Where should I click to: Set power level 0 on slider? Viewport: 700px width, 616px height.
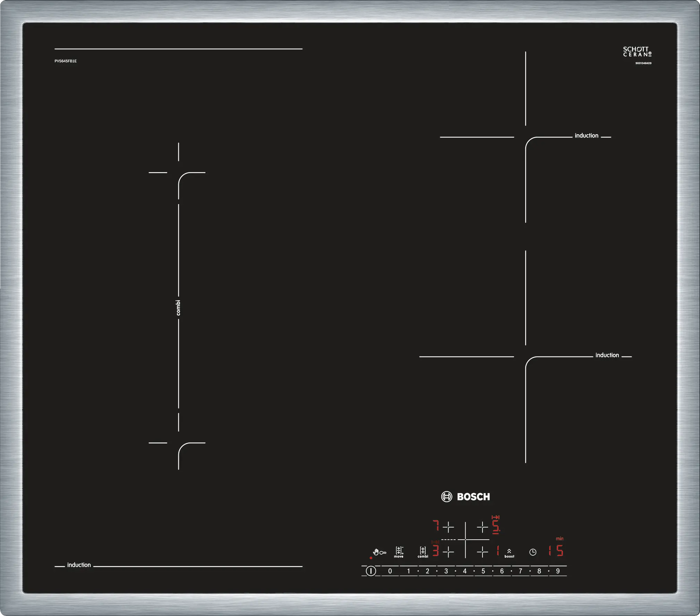coord(390,571)
